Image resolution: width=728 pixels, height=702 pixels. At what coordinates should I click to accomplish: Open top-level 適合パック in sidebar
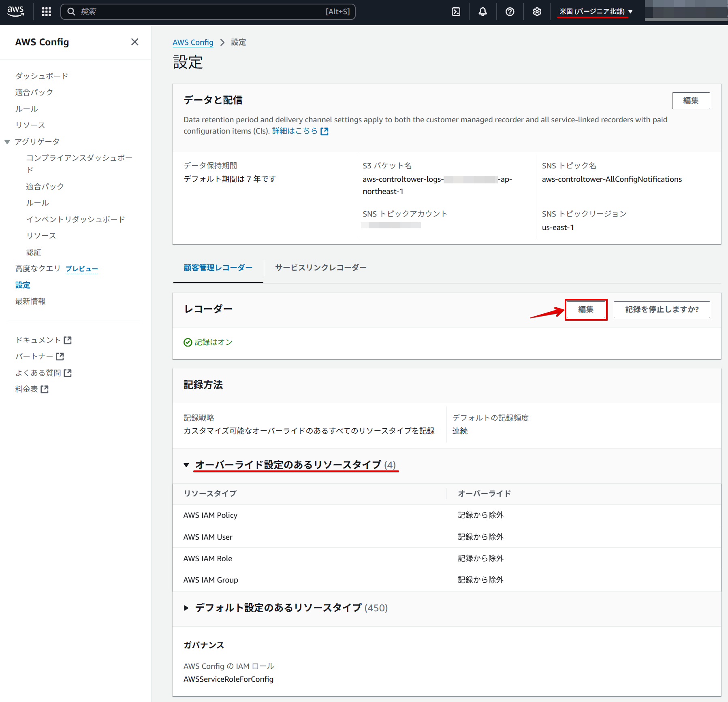pyautogui.click(x=34, y=92)
